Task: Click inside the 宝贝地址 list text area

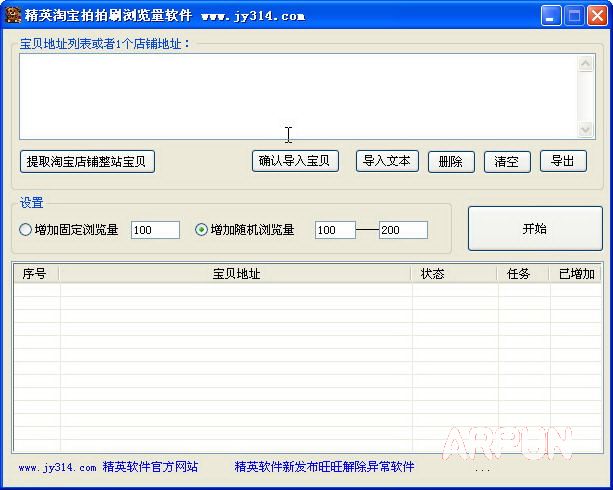Action: pos(298,97)
